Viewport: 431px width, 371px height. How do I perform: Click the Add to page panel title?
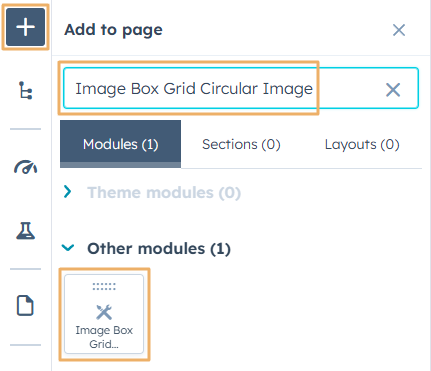113,30
